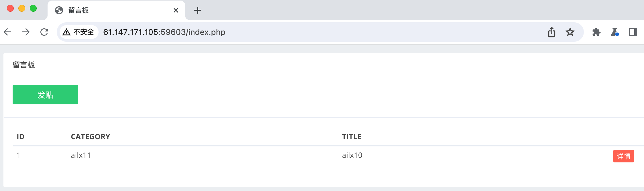The width and height of the screenshot is (644, 191).
Task: Click the TITLE column header
Action: (352, 137)
